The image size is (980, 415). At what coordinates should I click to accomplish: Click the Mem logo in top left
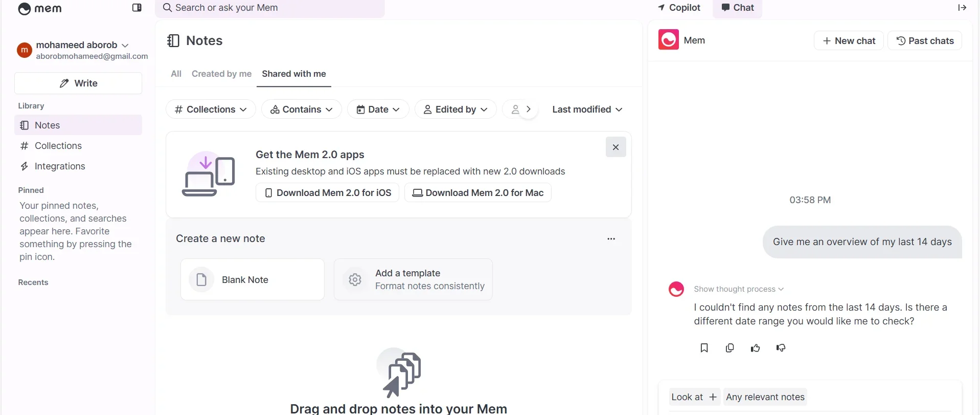click(40, 9)
